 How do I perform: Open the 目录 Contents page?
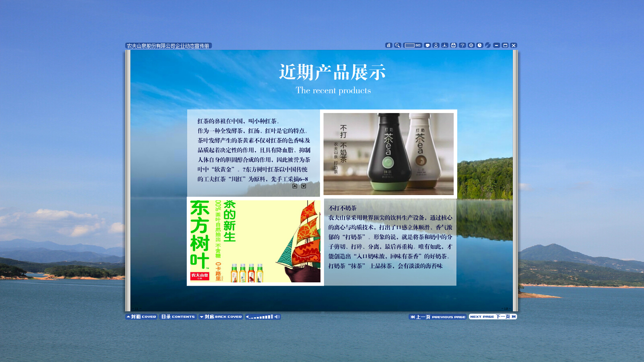click(178, 317)
